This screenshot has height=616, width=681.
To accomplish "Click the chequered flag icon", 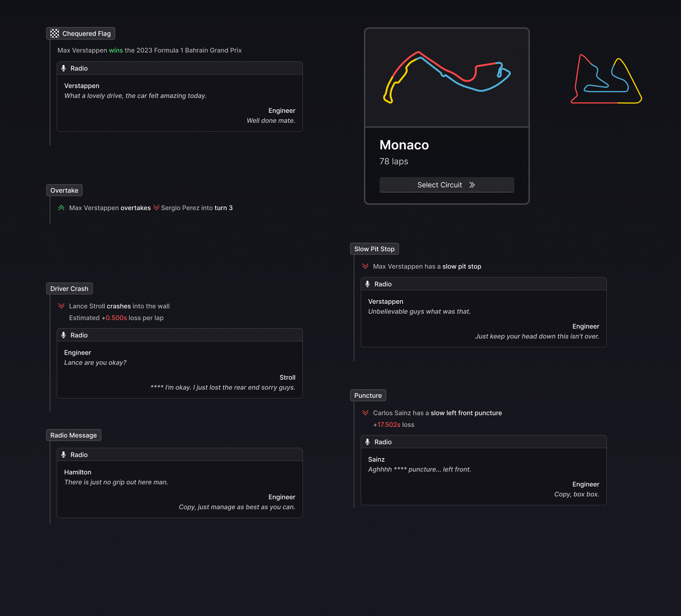I will coord(55,34).
